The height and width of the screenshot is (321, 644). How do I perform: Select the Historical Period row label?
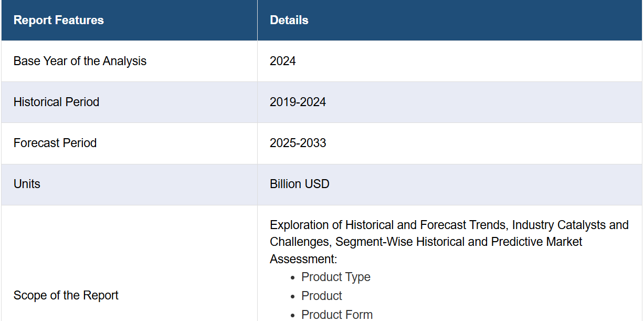57,102
